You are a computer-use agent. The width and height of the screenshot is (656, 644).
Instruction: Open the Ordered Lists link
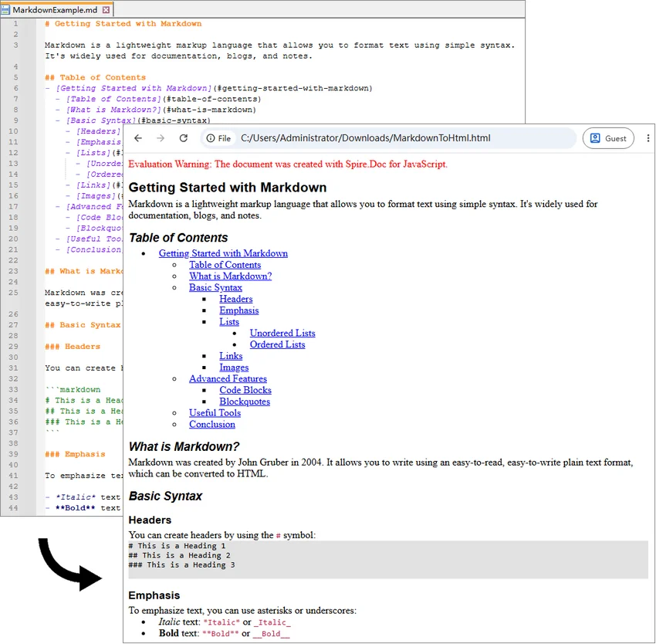click(x=277, y=344)
